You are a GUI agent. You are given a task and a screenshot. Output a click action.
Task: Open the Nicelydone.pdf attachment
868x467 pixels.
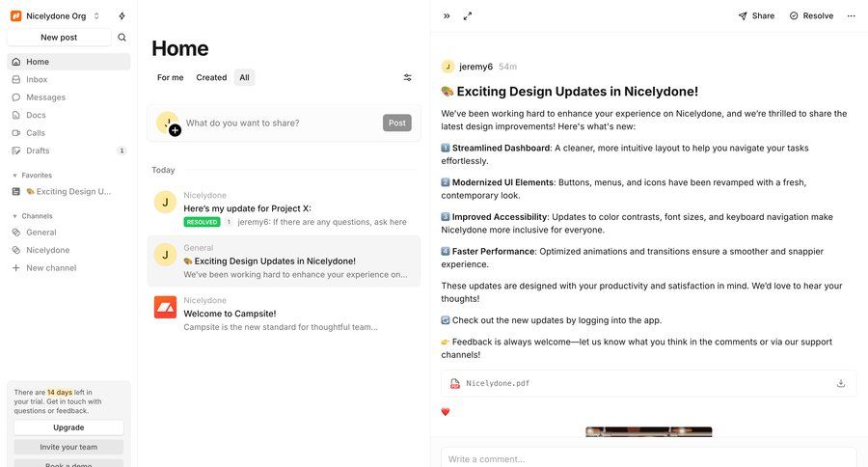tap(649, 383)
